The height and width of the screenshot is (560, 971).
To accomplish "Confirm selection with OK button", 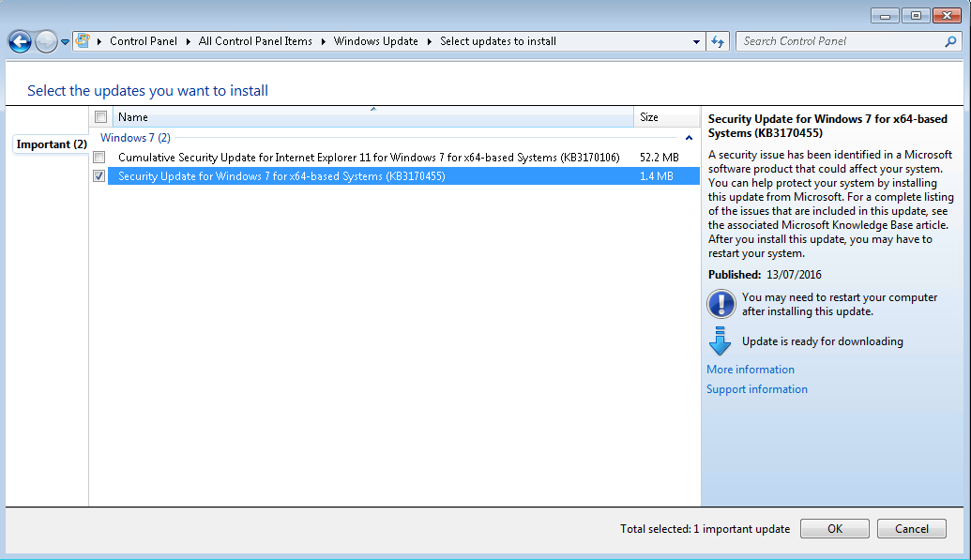I will pos(835,528).
